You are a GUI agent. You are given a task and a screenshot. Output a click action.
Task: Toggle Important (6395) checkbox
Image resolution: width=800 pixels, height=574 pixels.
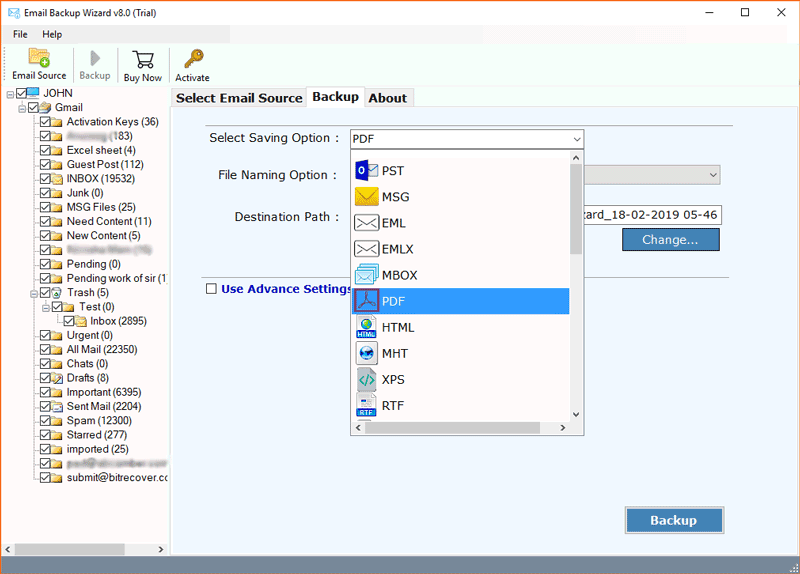[x=45, y=392]
